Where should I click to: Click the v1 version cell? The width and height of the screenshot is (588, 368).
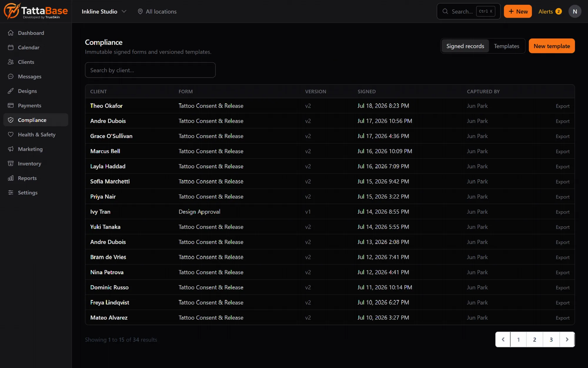[x=308, y=212]
